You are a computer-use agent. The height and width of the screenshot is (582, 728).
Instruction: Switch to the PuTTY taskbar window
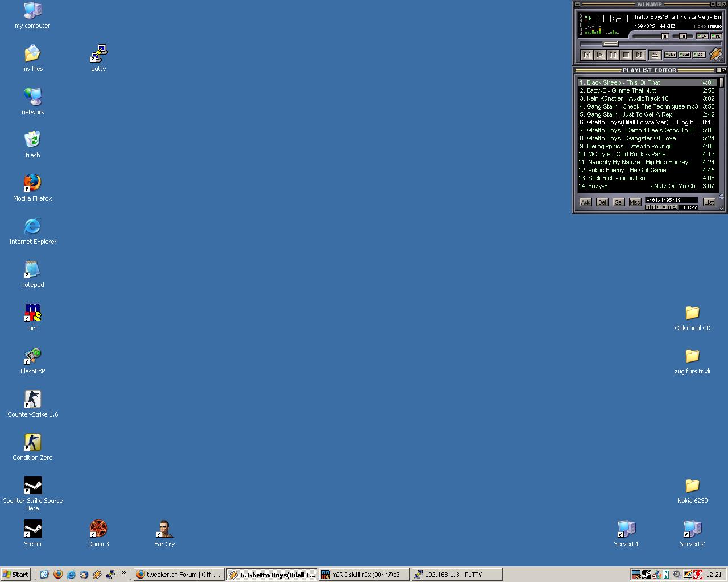point(457,575)
